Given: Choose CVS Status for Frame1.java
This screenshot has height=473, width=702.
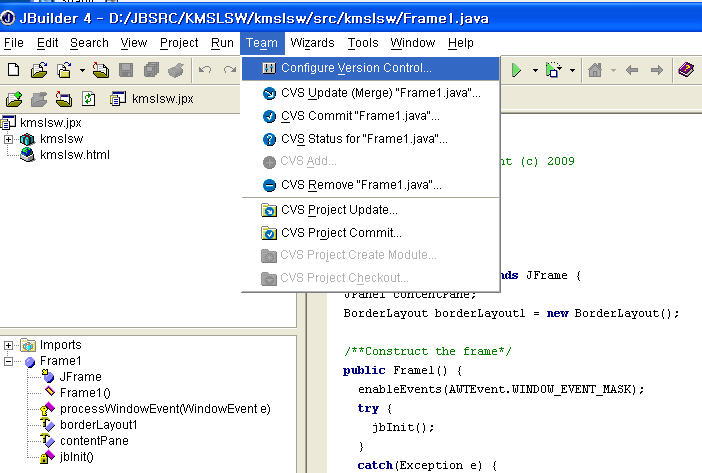Looking at the screenshot, I should (x=370, y=139).
